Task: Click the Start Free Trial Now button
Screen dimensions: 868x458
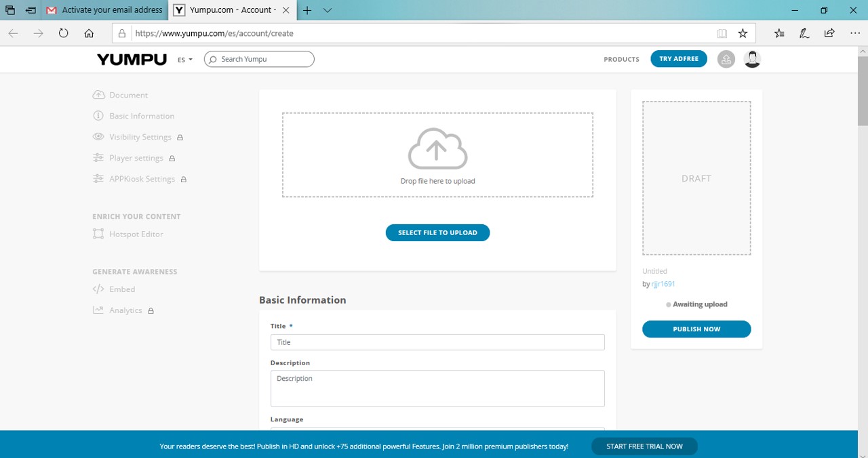Action: click(644, 446)
